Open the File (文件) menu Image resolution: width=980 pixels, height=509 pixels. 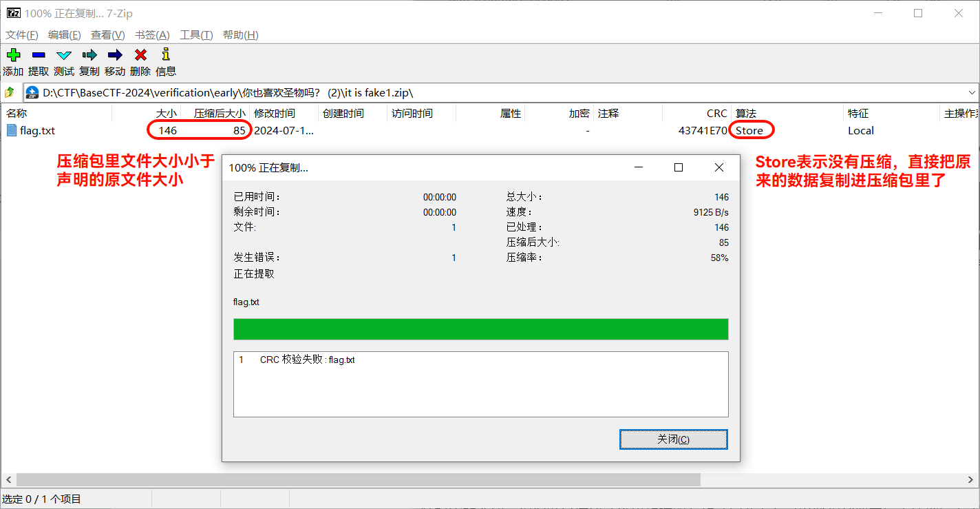pyautogui.click(x=22, y=35)
